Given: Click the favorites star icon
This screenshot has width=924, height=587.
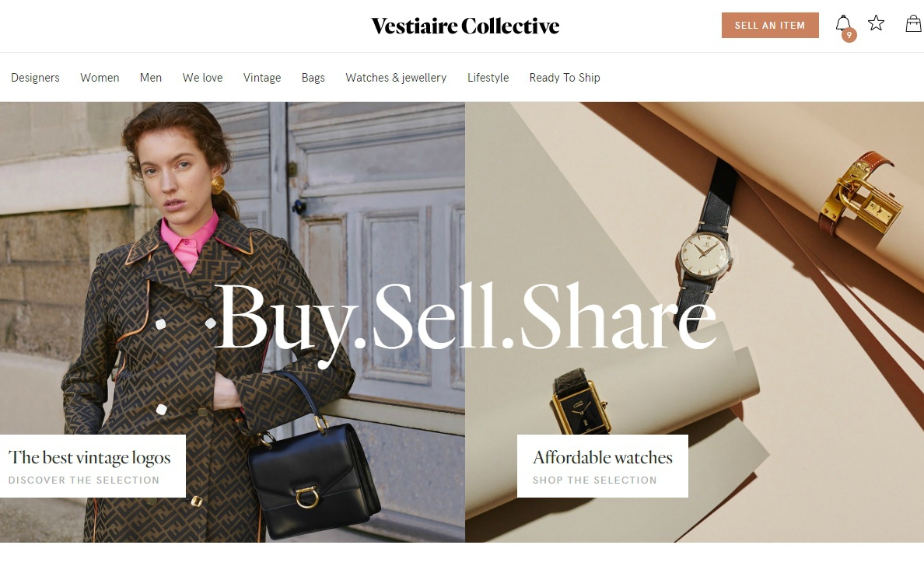Looking at the screenshot, I should 877,23.
